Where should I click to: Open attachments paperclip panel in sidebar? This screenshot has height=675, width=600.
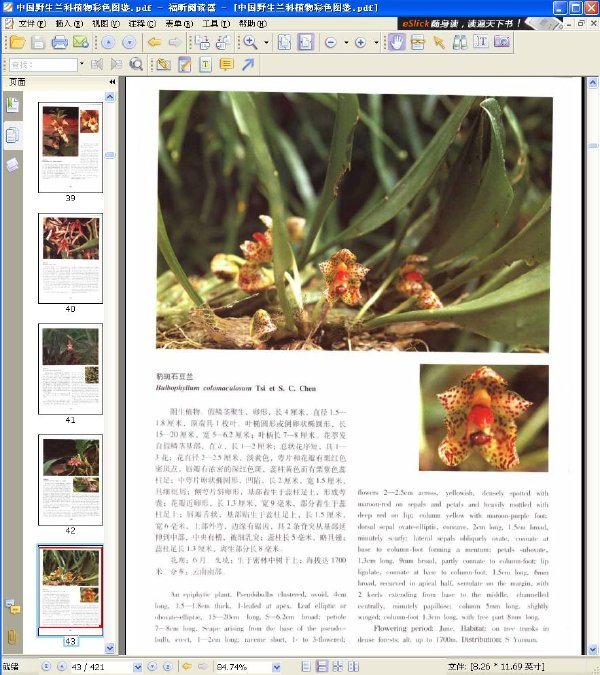click(12, 636)
